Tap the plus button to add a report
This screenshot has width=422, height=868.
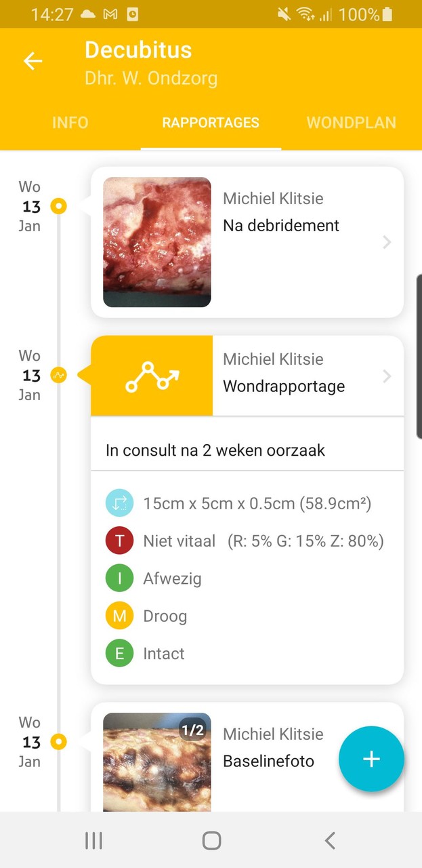click(x=371, y=759)
